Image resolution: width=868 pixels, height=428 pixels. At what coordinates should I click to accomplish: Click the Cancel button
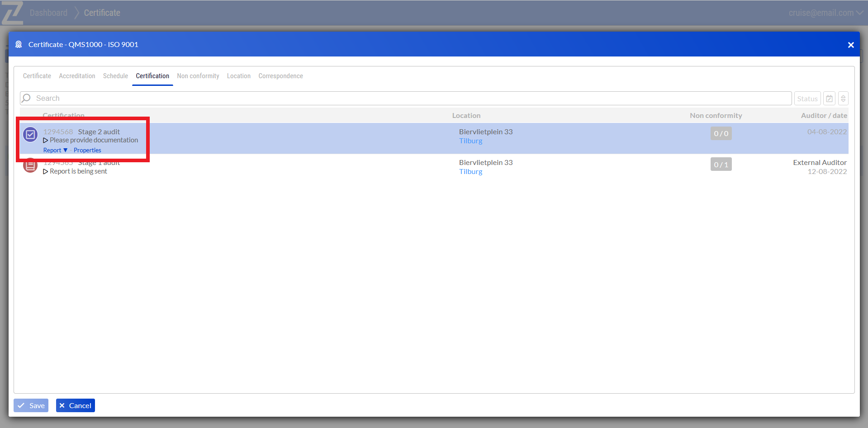(75, 405)
